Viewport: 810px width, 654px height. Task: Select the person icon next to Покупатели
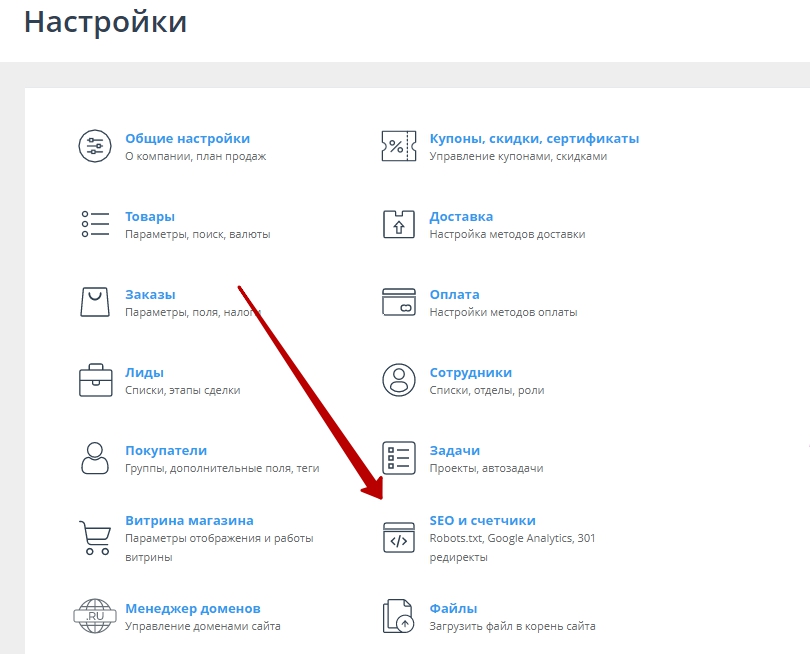(x=95, y=458)
